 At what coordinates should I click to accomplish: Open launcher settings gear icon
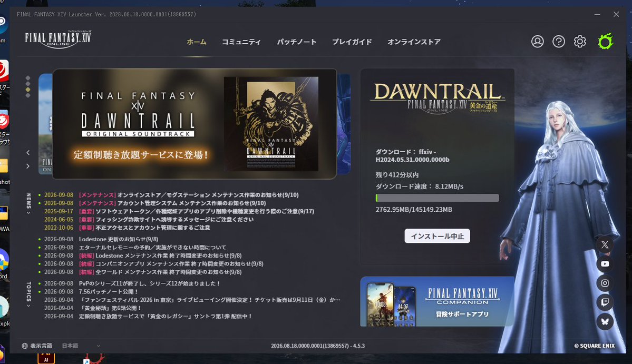coord(580,42)
